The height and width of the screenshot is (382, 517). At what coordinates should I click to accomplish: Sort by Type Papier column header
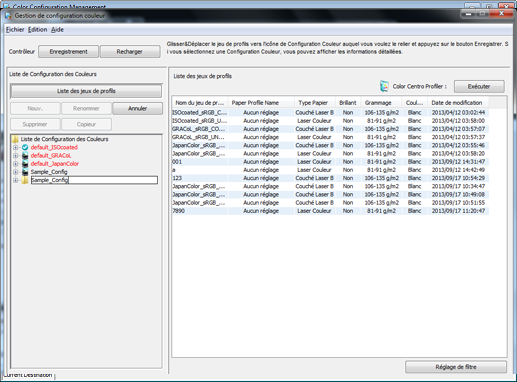click(x=314, y=103)
